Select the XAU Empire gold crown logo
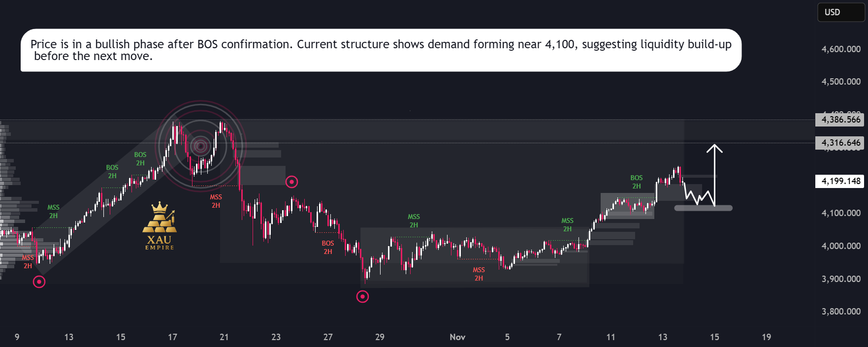868x347 pixels. (160, 226)
